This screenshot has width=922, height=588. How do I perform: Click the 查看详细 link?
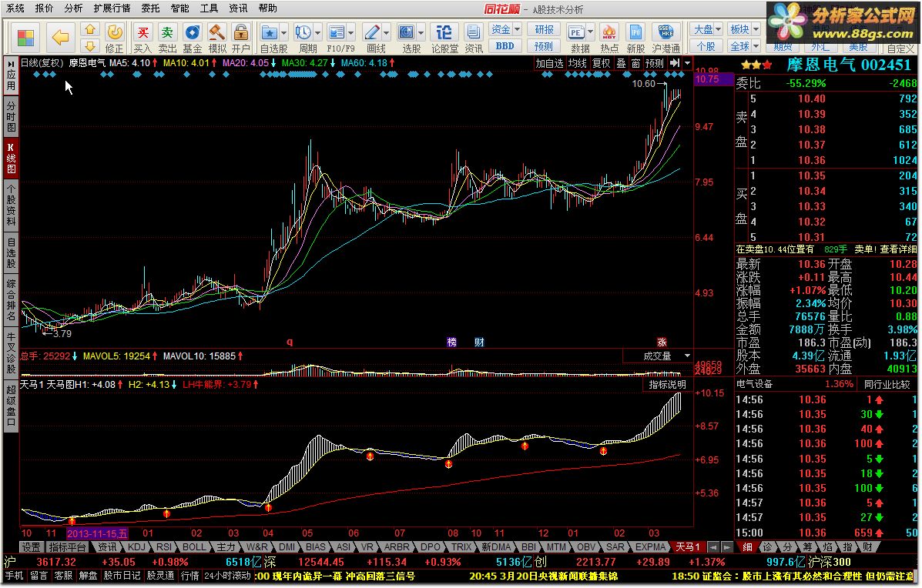click(x=898, y=249)
